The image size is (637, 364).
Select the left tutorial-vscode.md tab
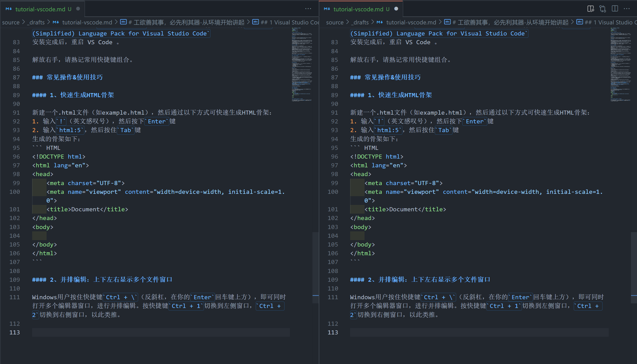click(x=40, y=9)
